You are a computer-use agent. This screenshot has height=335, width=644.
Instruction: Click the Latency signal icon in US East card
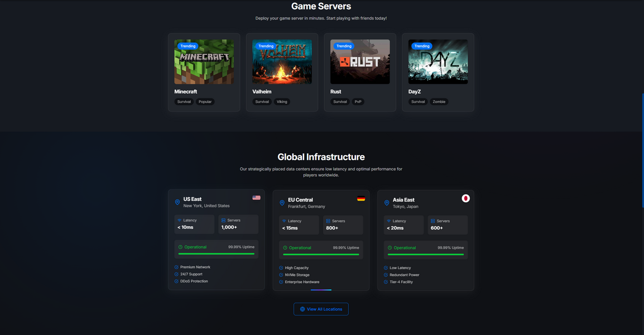(180, 221)
